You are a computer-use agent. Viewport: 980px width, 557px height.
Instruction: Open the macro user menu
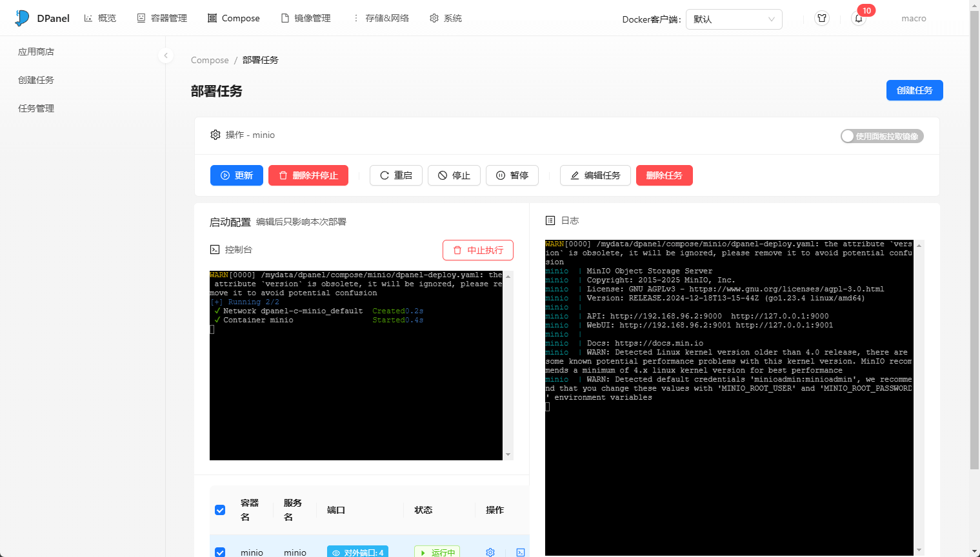(x=913, y=19)
